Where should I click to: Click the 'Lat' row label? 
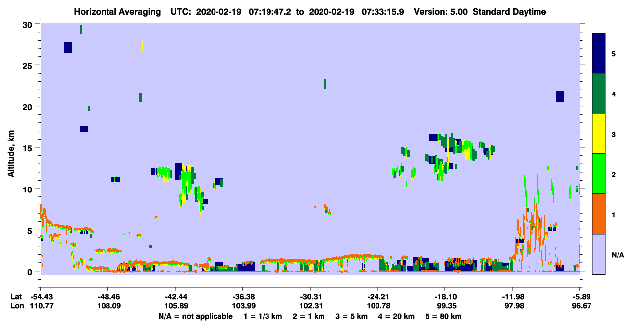coord(16,297)
